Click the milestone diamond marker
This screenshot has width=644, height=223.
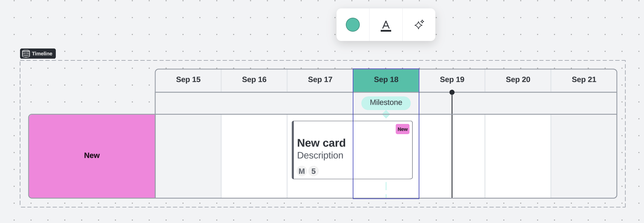click(x=386, y=114)
